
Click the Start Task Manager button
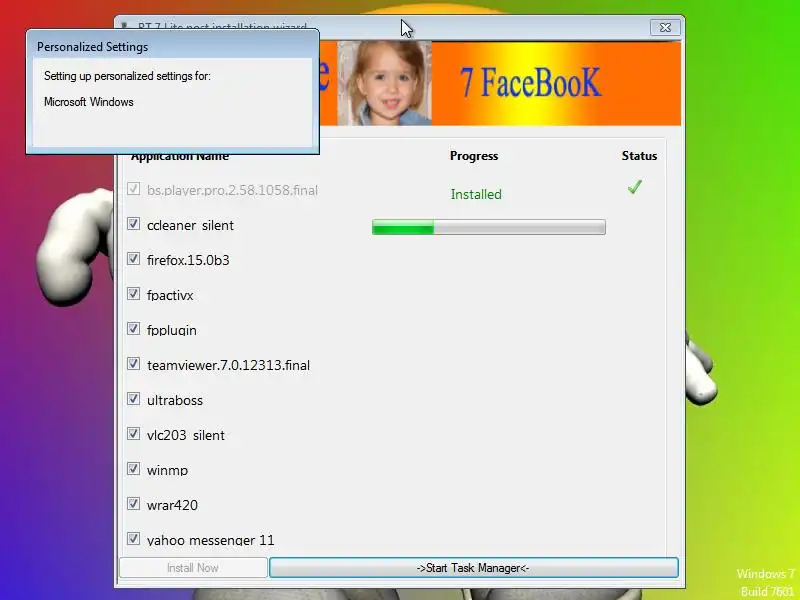(474, 568)
